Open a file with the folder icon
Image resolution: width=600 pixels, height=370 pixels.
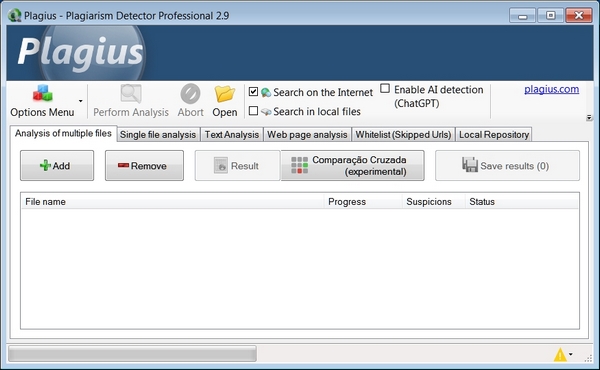(225, 94)
